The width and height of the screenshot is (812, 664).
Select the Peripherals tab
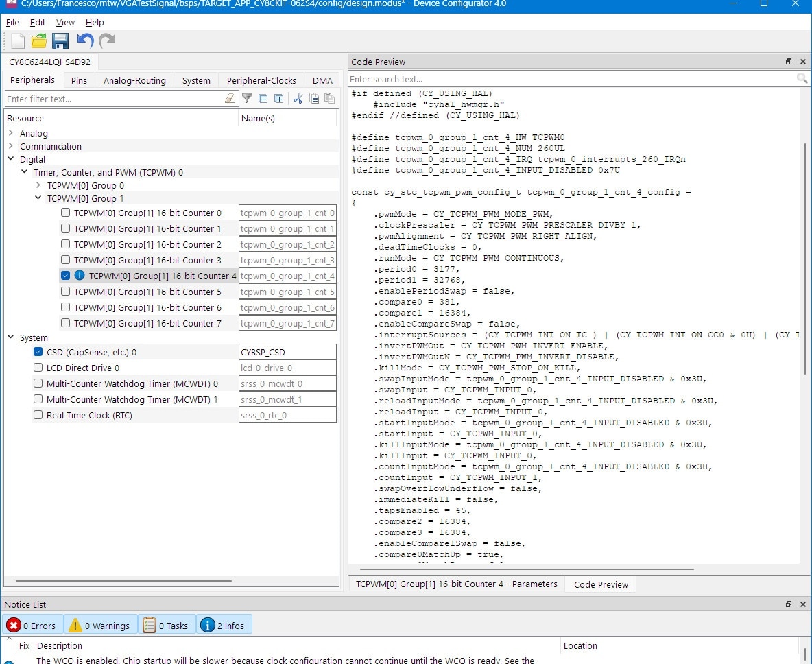[x=33, y=80]
